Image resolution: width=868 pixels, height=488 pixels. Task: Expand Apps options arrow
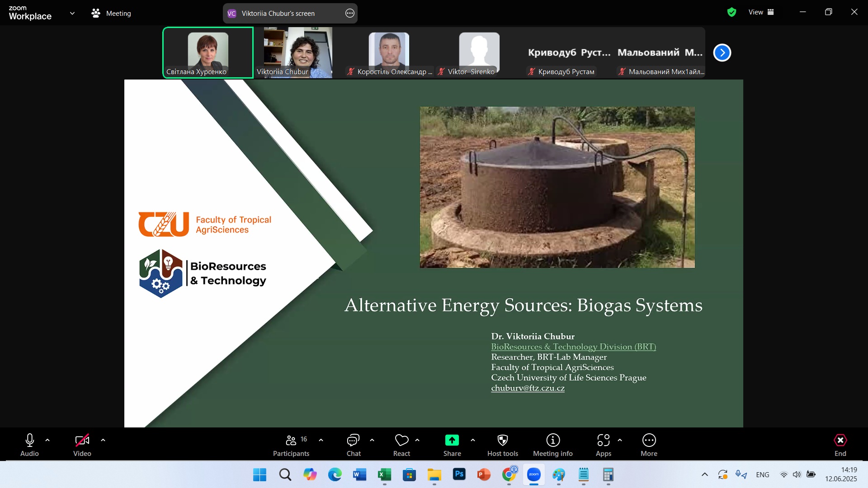620,440
